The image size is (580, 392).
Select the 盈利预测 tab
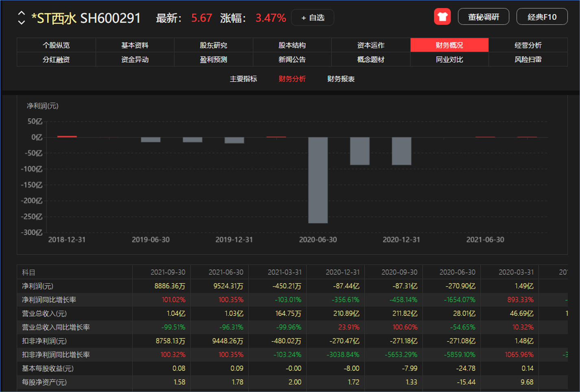click(214, 59)
